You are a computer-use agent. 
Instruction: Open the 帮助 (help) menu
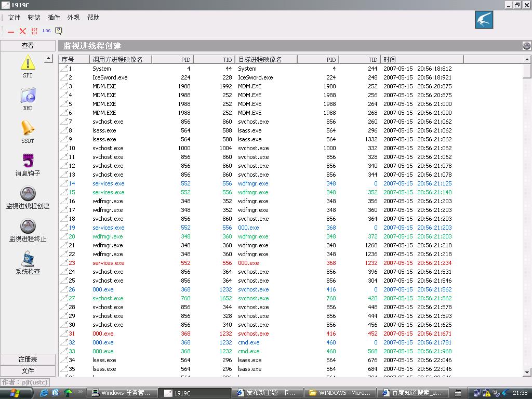(x=94, y=18)
